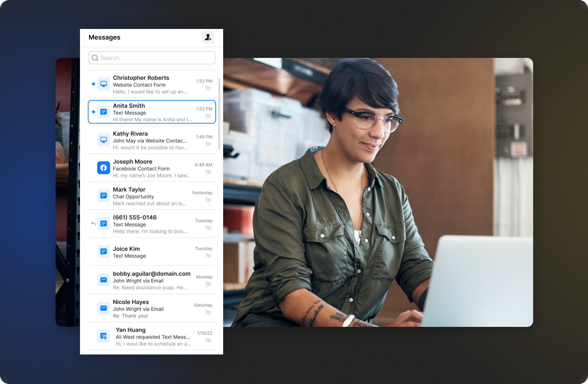
Task: Click the 1/10/22 date on Yan Huang
Action: [x=205, y=333]
